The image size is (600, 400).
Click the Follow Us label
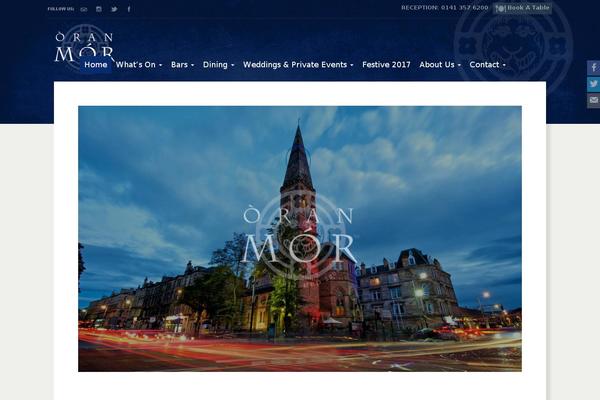60,9
